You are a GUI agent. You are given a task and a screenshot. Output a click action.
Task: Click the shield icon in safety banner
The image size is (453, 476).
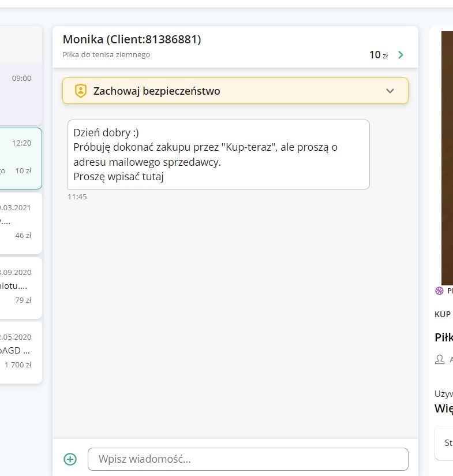pos(81,91)
